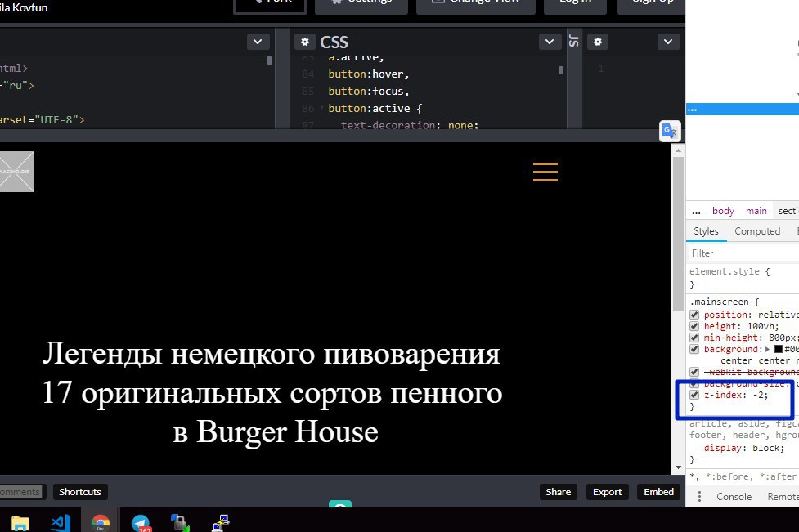This screenshot has height=532, width=799.
Task: Uncheck the background property checkbox
Action: (x=694, y=349)
